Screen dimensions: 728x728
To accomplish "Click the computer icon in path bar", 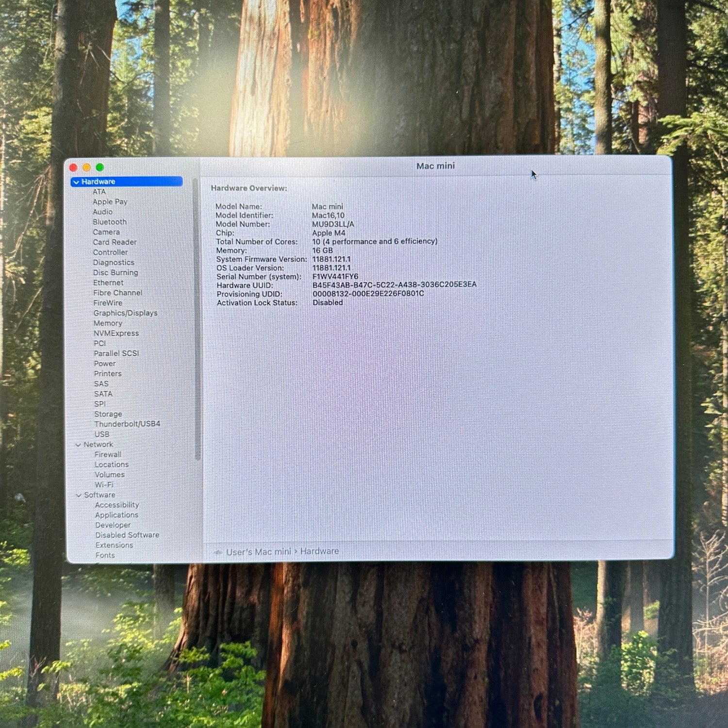I will pos(218,552).
